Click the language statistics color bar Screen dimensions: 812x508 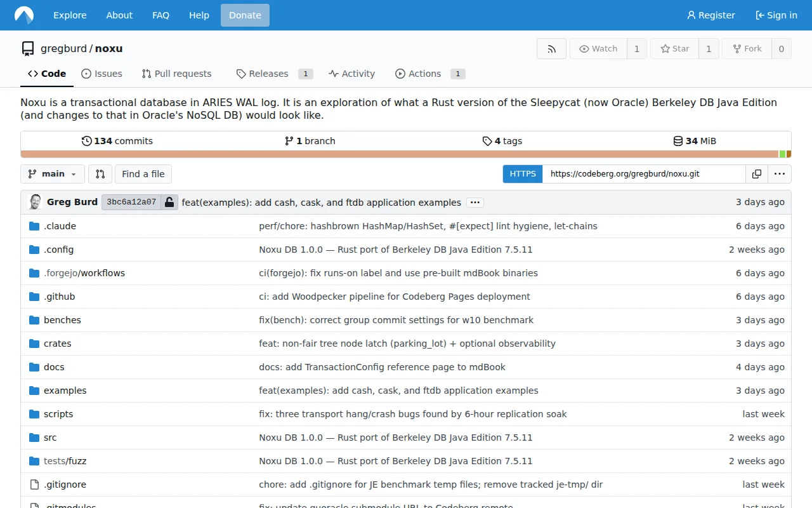click(406, 154)
